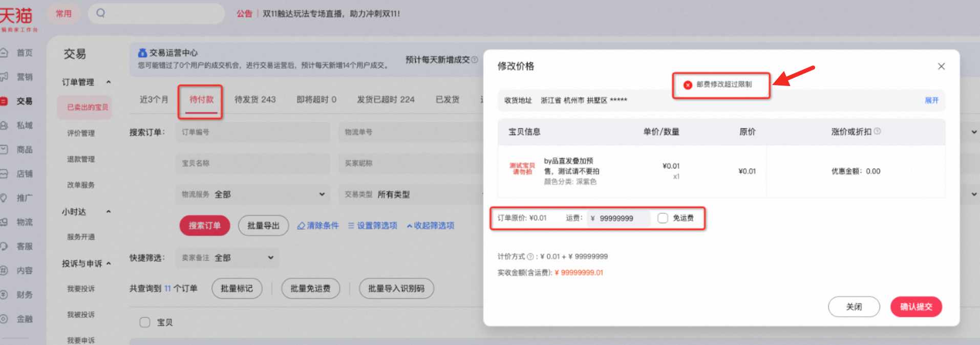Image resolution: width=980 pixels, height=345 pixels.
Task: Click the 订单编号 input field
Action: point(253,132)
